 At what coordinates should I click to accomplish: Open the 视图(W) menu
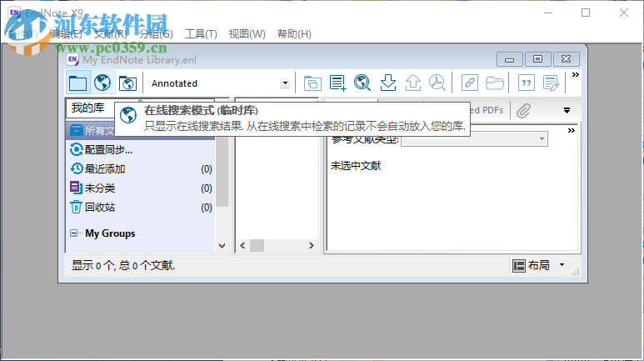pos(247,33)
